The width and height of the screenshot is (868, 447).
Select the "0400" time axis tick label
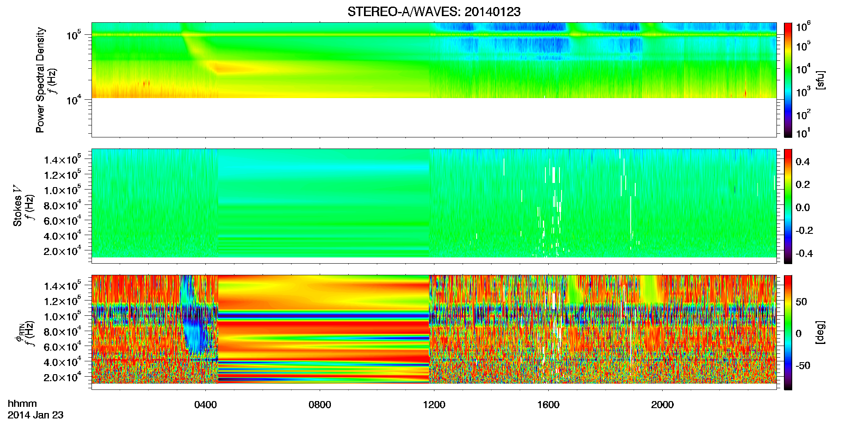pyautogui.click(x=206, y=405)
